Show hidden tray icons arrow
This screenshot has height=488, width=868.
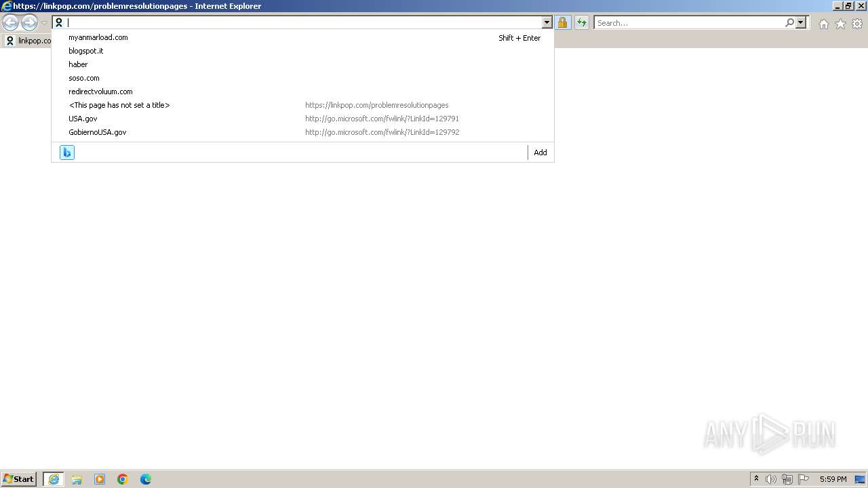[x=757, y=479]
